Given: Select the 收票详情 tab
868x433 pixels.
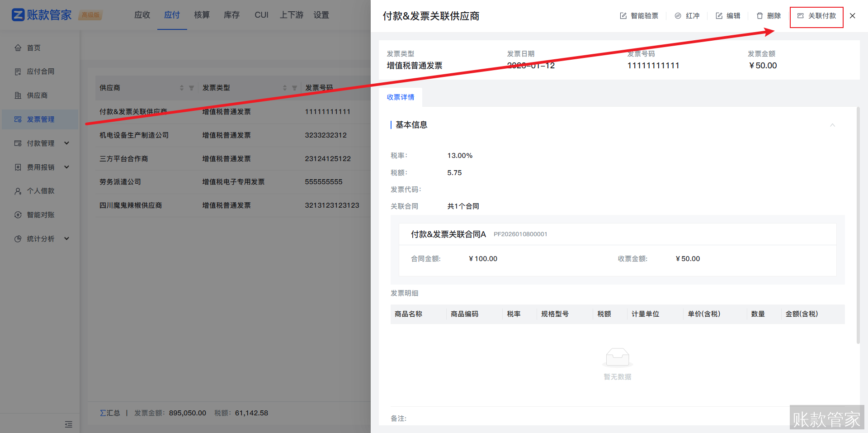Looking at the screenshot, I should pos(401,97).
